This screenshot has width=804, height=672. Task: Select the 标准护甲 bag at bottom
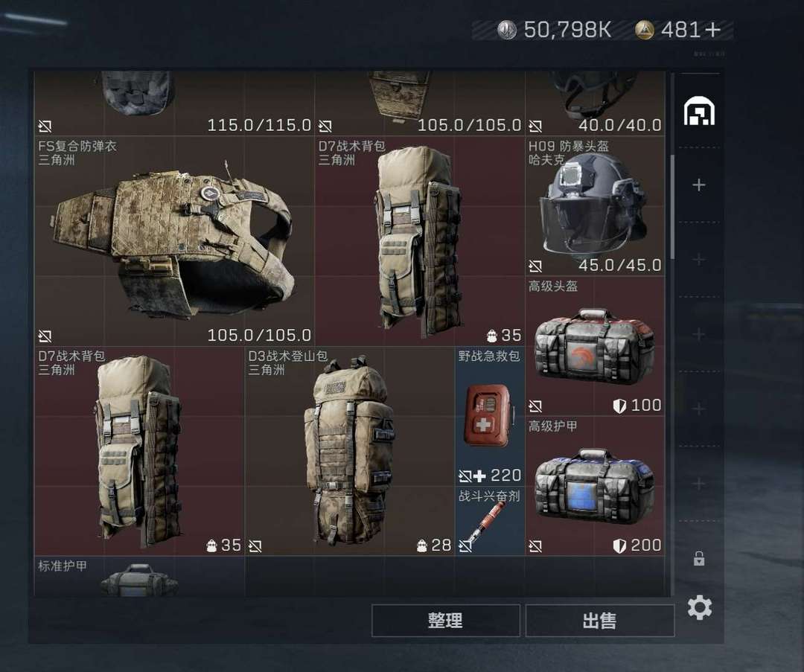[x=139, y=577]
